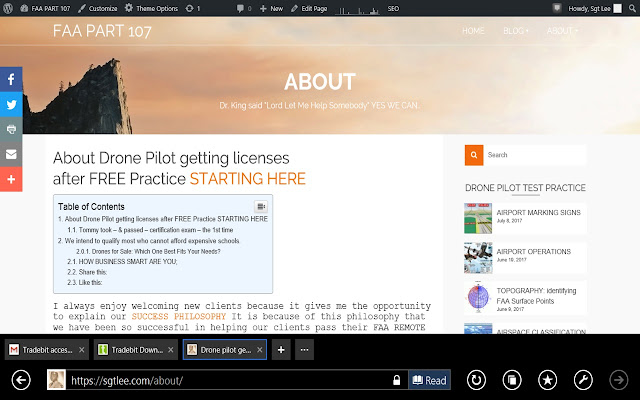Open the AIRPORT OPERATIONS post title

click(x=533, y=251)
